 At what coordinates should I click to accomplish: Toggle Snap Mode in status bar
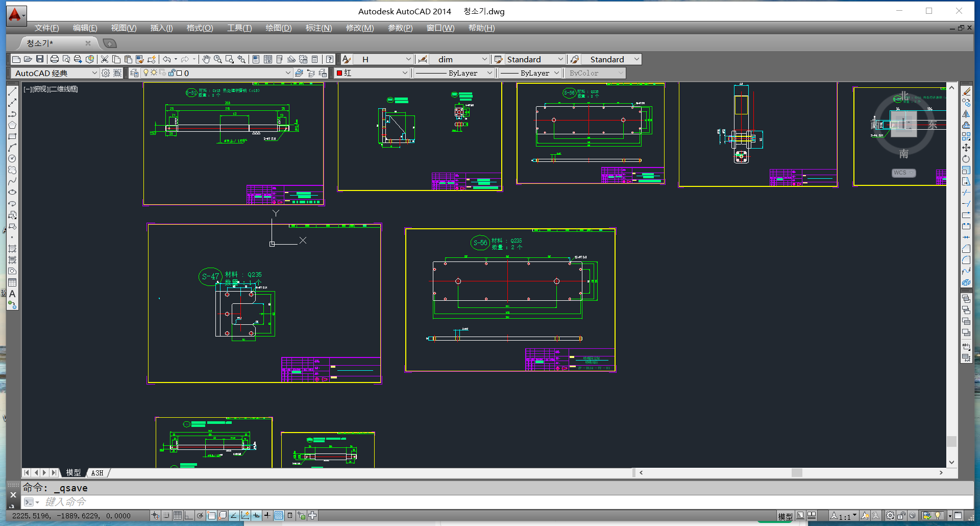pos(166,516)
